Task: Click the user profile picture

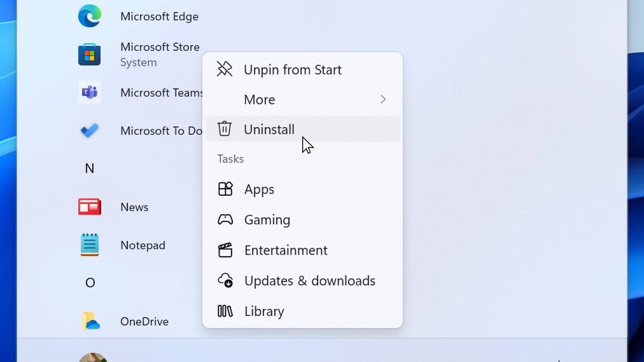Action: point(92,357)
